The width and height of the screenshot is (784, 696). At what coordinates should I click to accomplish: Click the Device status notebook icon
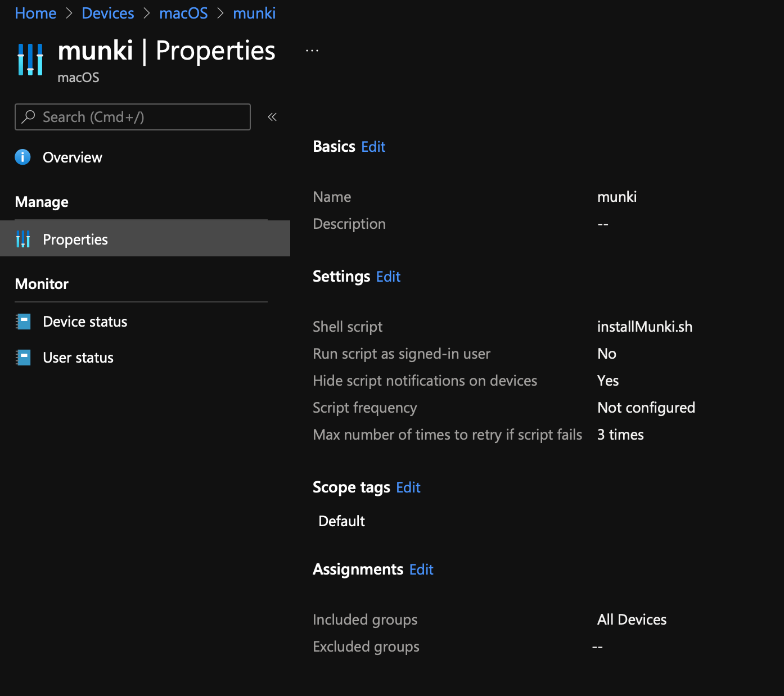23,322
